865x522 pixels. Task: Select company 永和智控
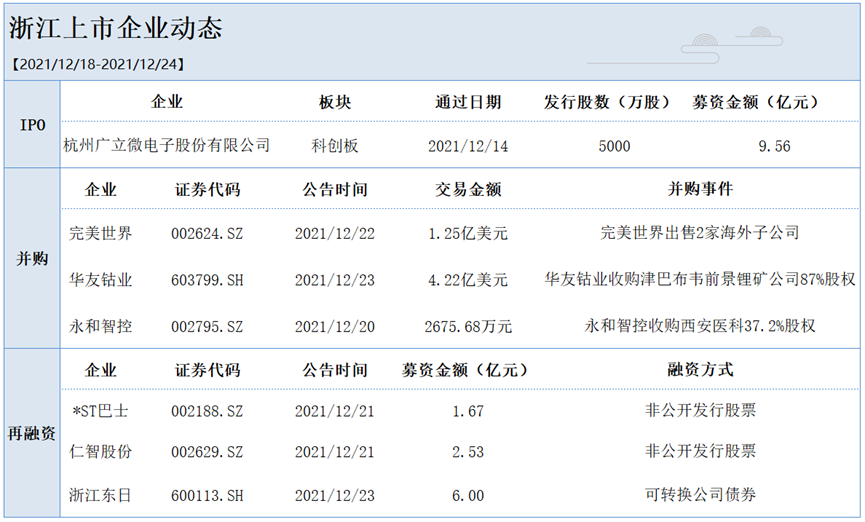coord(100,326)
